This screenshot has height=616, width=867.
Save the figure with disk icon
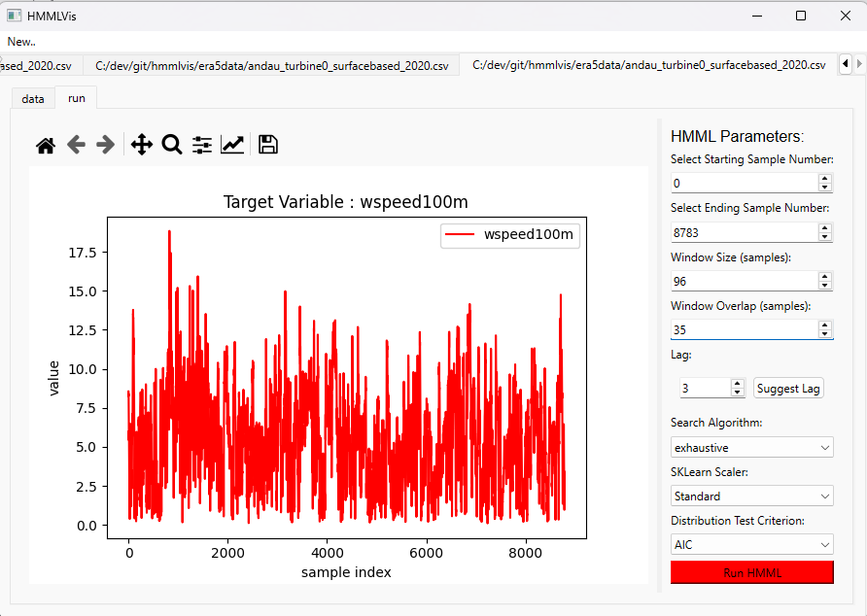[268, 145]
